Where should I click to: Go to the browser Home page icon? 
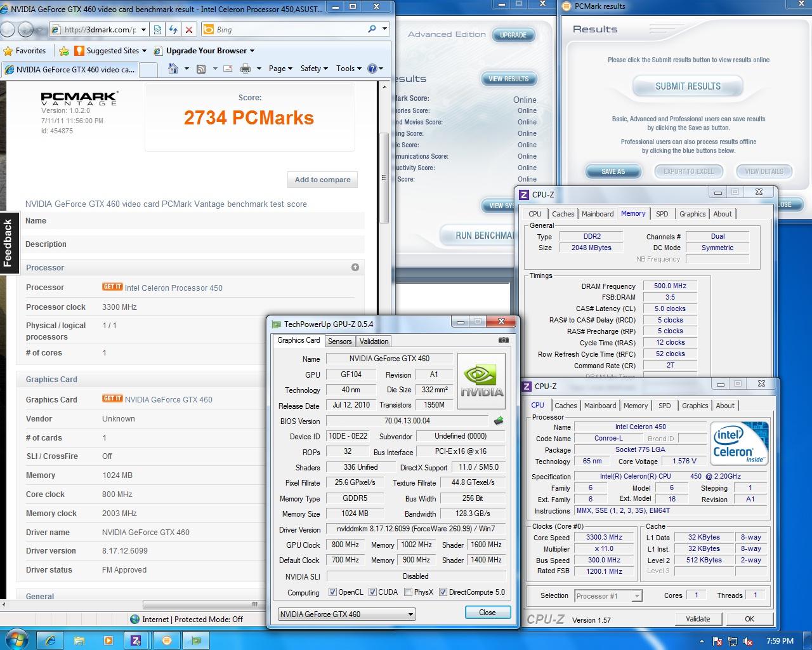click(173, 69)
